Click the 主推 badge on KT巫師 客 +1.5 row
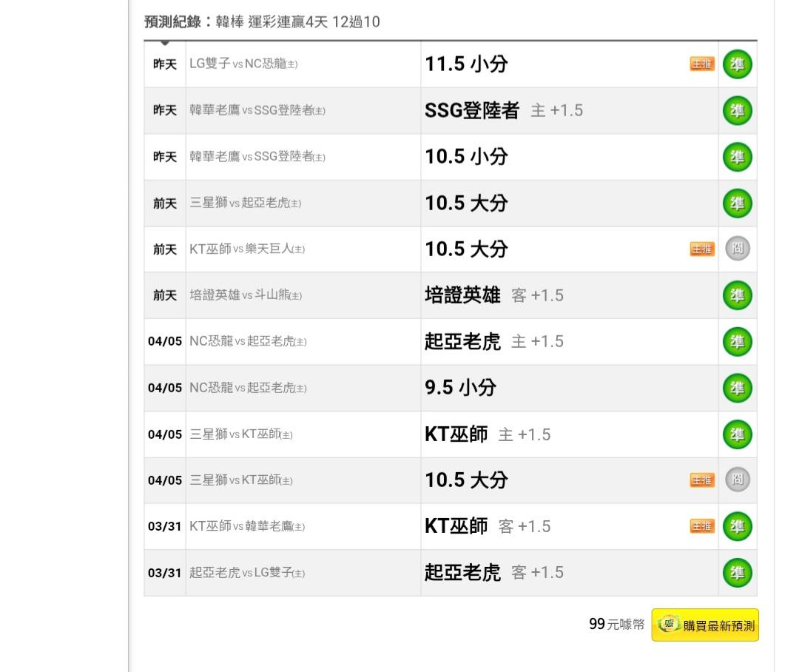 tap(702, 526)
